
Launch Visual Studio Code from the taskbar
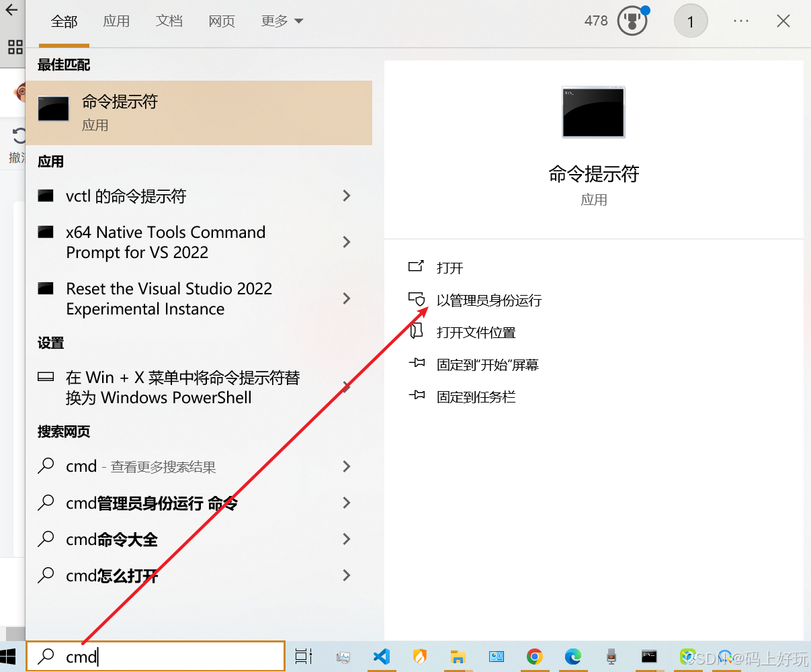click(381, 657)
